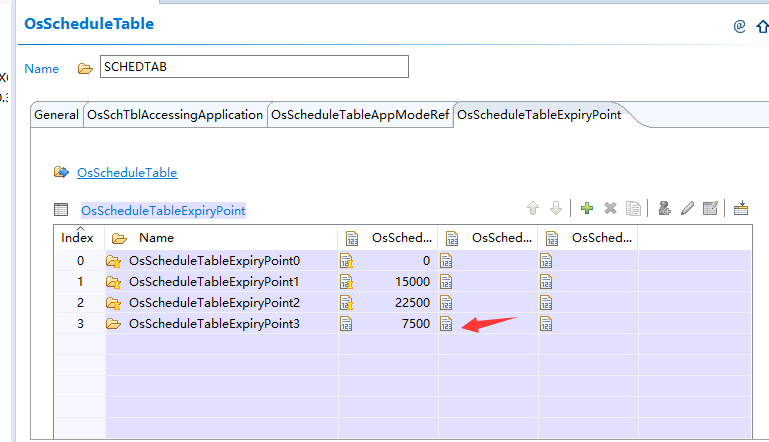Click the highlighted OsScheduleTableExpiryPoint heading link
769x442 pixels.
tap(163, 210)
